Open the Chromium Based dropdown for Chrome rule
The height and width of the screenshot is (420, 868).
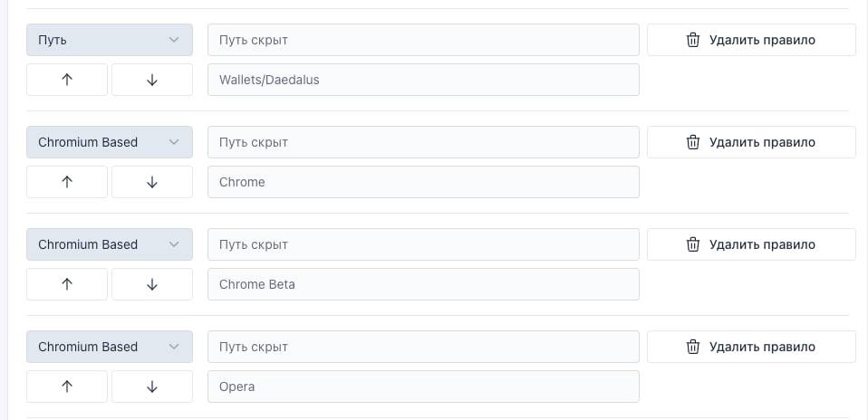point(110,142)
